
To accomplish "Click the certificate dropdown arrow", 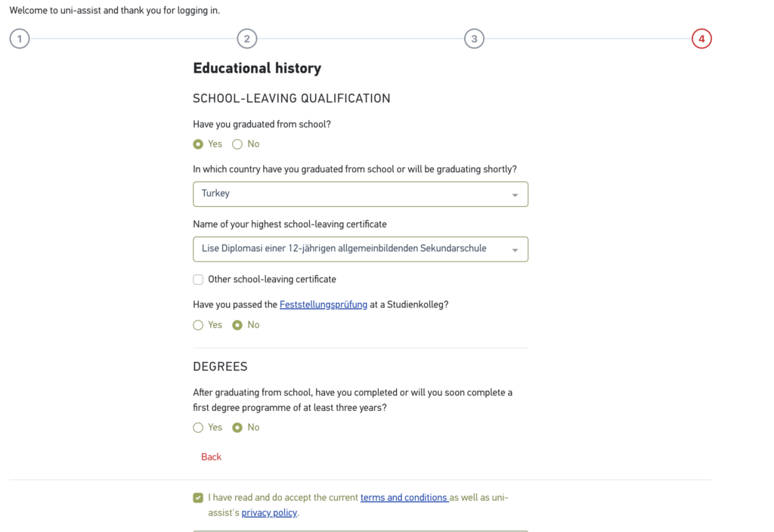I will pyautogui.click(x=515, y=250).
